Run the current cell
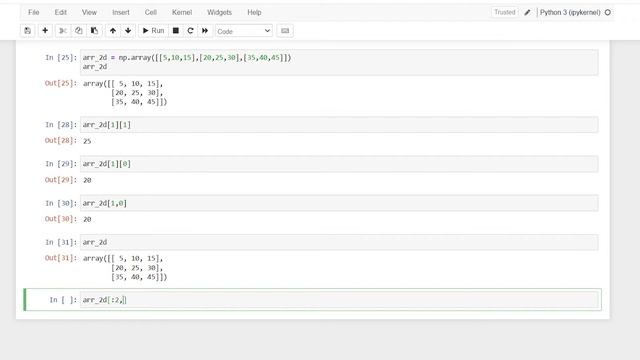 [x=153, y=31]
